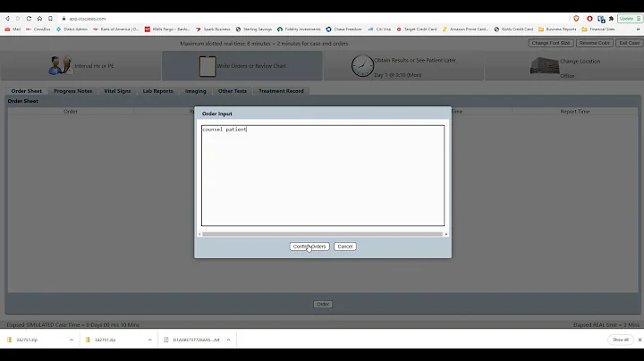Click the Write Orders clipboard icon

208,65
